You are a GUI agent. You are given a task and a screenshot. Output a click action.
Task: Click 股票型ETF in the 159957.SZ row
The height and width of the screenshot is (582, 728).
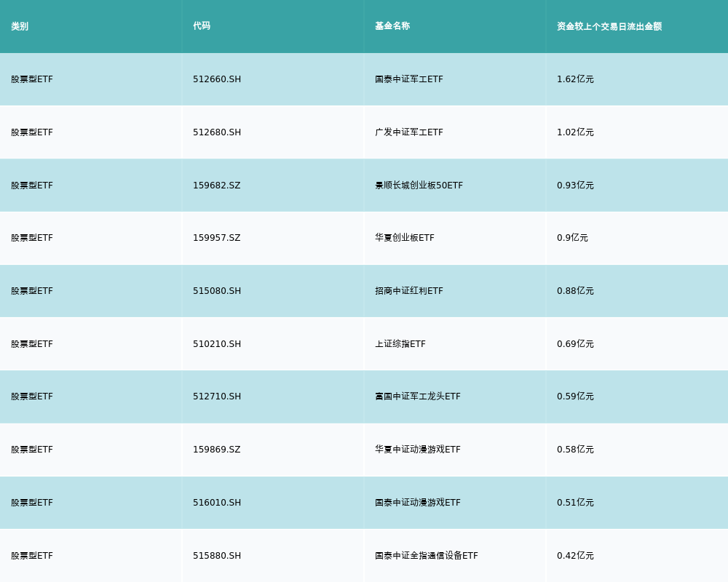pyautogui.click(x=32, y=238)
